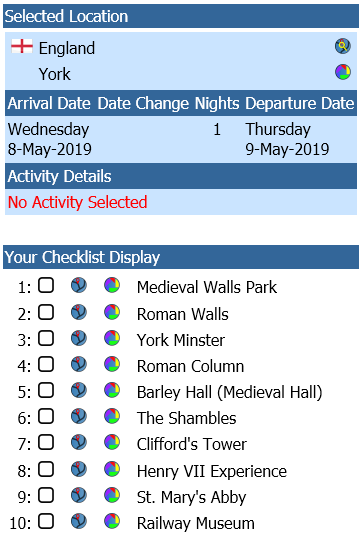Viewport: 361px width, 534px height.
Task: Click the Wednesday 8-May-2019 arrival date
Action: 50,139
